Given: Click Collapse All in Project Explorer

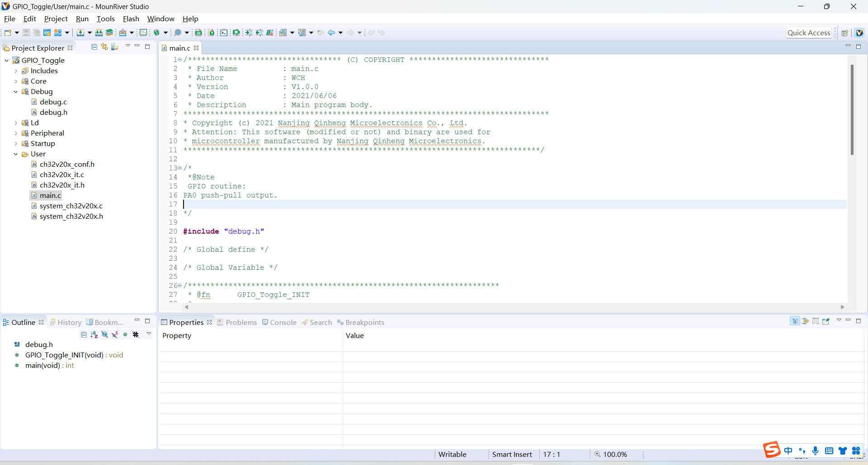Looking at the screenshot, I should [94, 47].
